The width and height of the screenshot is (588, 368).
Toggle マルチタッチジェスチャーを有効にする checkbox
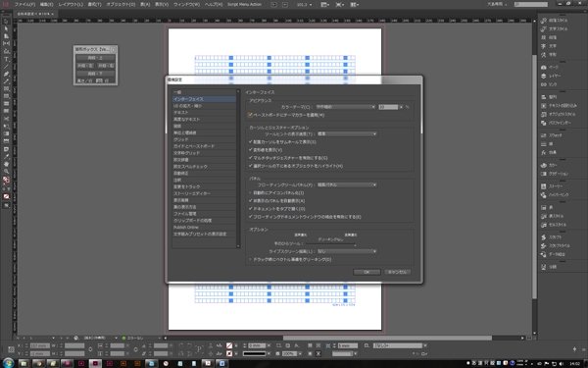point(251,158)
